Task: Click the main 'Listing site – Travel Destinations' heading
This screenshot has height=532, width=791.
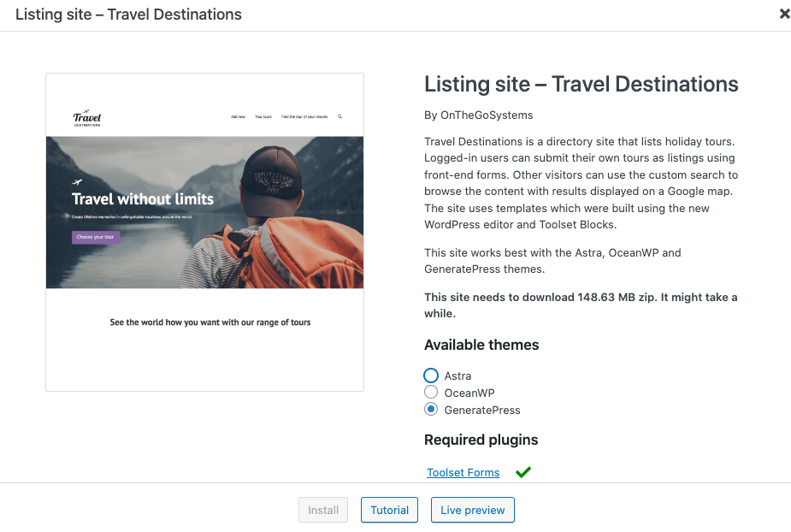Action: point(581,84)
